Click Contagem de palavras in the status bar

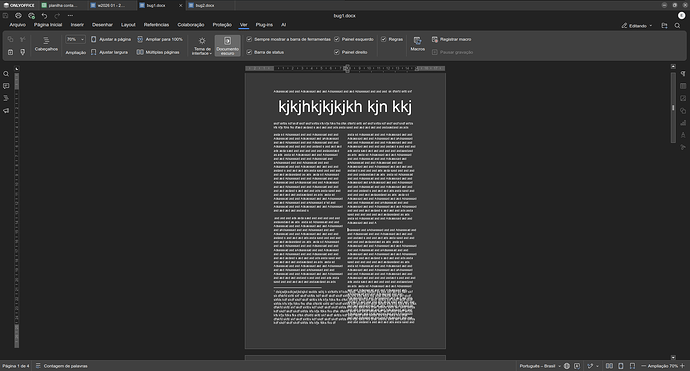tap(62, 366)
